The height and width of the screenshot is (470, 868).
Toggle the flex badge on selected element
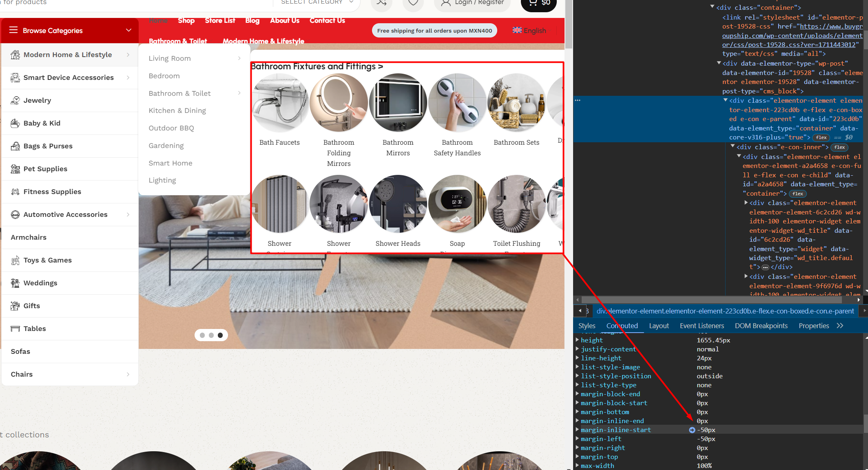tap(821, 138)
